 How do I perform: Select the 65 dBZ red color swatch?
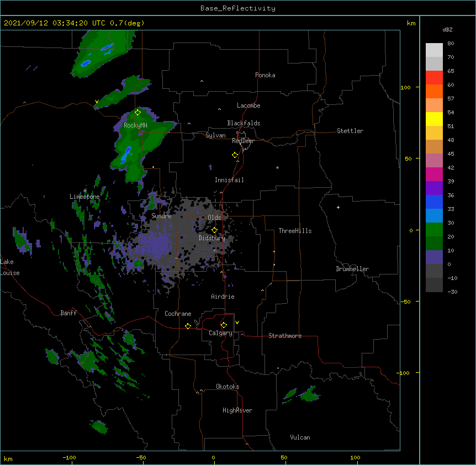coord(434,77)
